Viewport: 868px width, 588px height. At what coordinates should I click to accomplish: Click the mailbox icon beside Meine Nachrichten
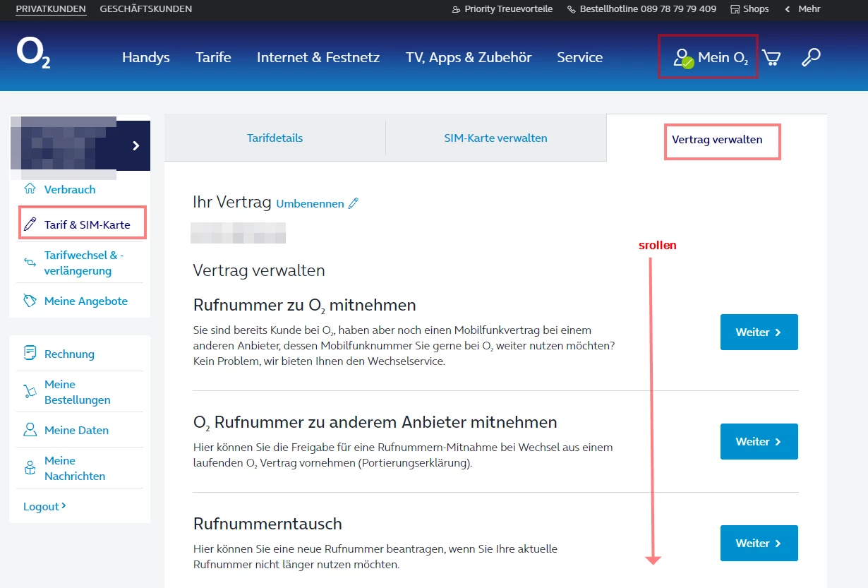click(30, 467)
